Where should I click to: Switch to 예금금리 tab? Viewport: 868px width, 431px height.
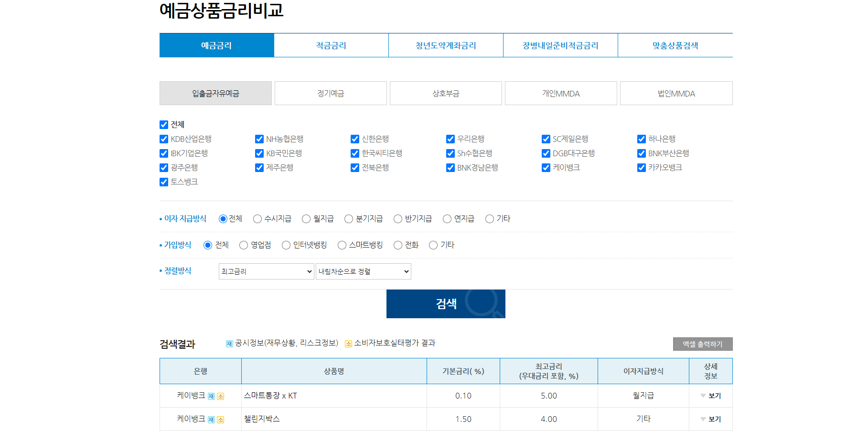[217, 45]
